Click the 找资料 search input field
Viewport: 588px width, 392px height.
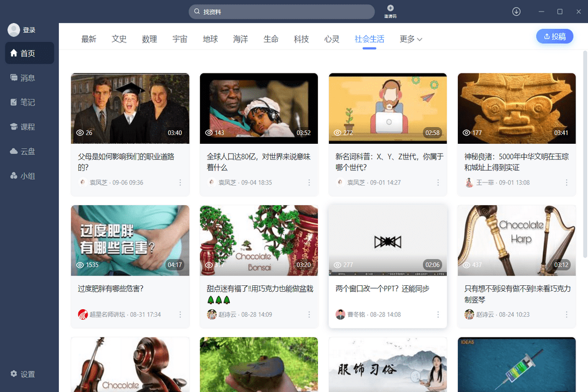[x=281, y=11]
